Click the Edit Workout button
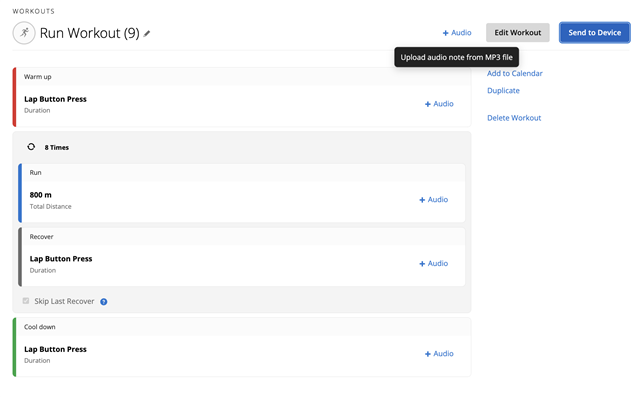This screenshot has width=640, height=397. (518, 33)
